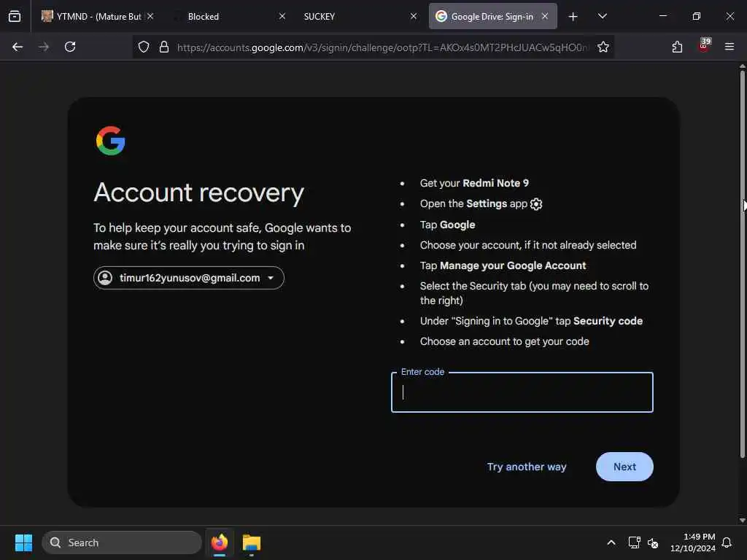Open the network status tray icon

(x=634, y=542)
